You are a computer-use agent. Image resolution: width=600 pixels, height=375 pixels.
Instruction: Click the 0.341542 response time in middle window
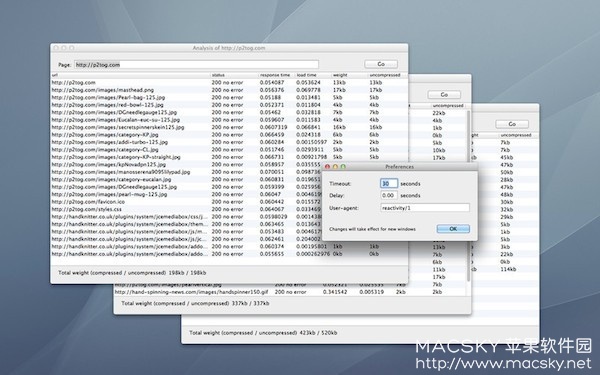[335, 292]
